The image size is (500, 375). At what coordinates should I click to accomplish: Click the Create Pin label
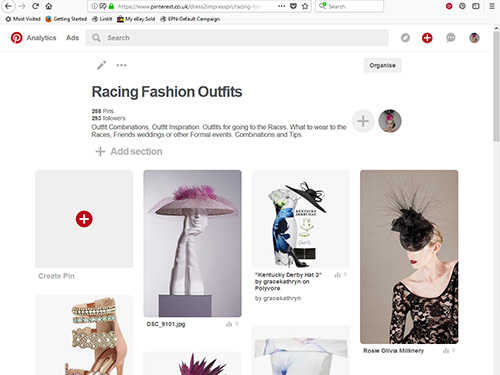[x=56, y=276]
